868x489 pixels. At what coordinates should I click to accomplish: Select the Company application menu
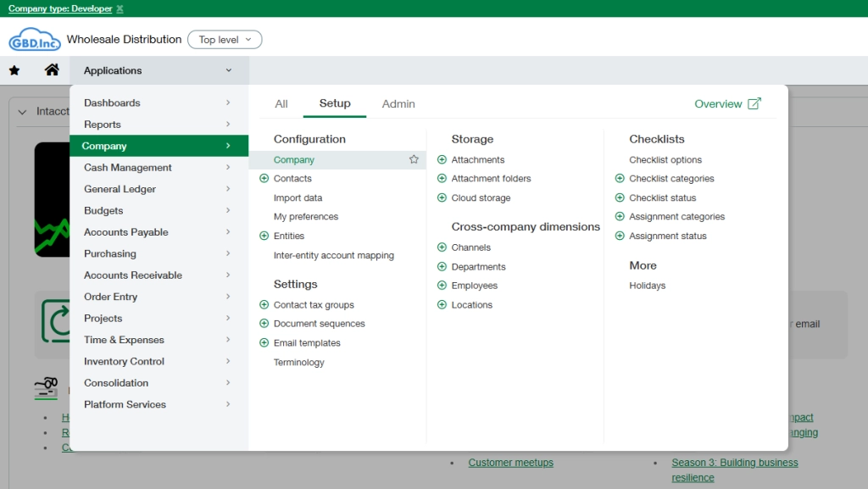159,146
